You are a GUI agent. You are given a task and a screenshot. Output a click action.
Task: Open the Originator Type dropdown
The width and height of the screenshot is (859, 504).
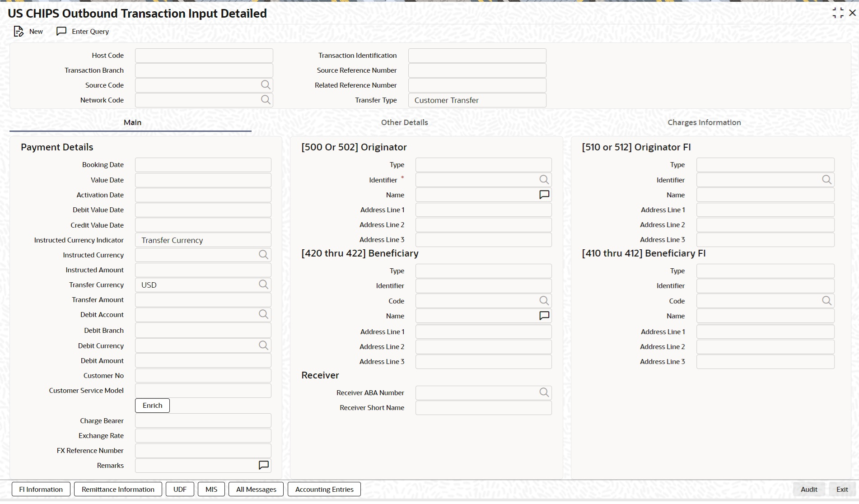(x=484, y=165)
